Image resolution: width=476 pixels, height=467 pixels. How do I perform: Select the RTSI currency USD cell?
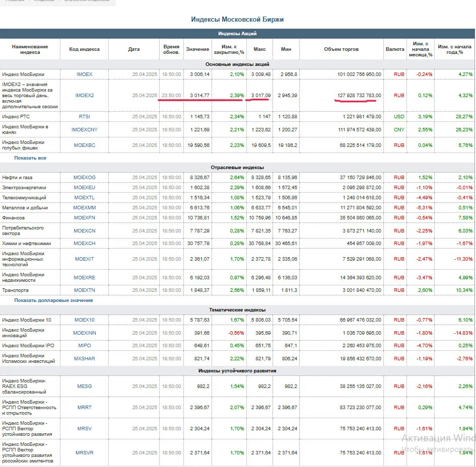[399, 117]
